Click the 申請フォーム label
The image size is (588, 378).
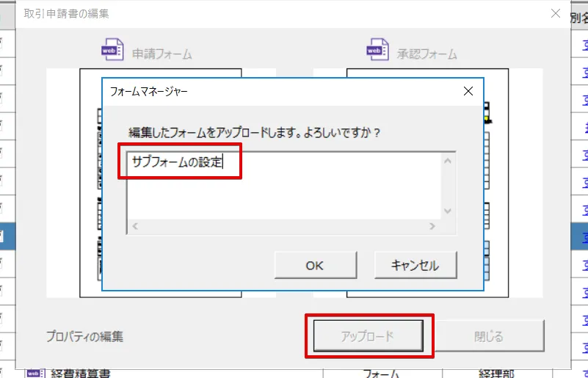coord(162,54)
